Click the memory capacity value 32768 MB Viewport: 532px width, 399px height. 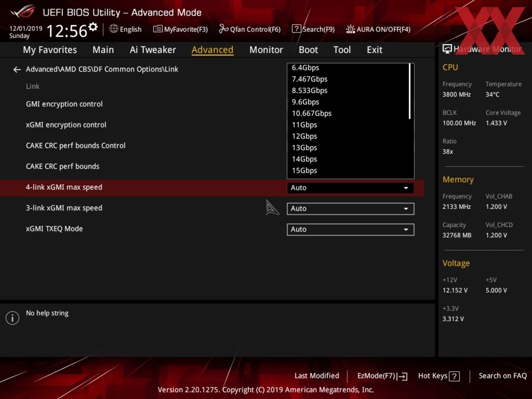click(457, 235)
